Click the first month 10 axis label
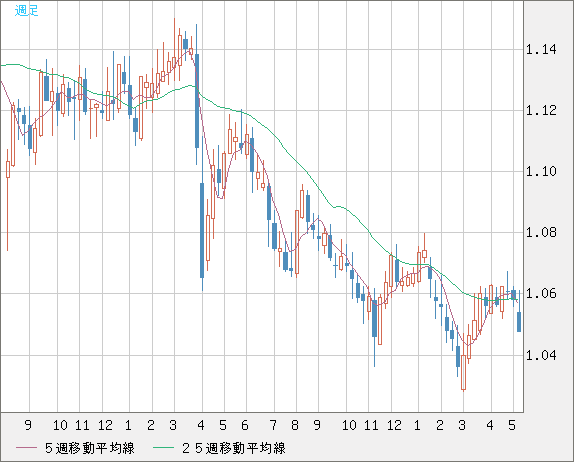The height and width of the screenshot is (462, 574). tap(60, 425)
